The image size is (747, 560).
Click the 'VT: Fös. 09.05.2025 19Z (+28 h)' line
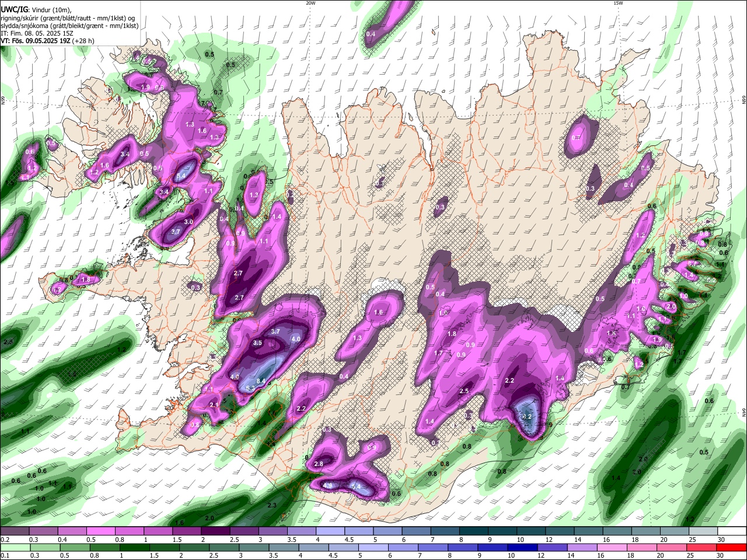48,41
